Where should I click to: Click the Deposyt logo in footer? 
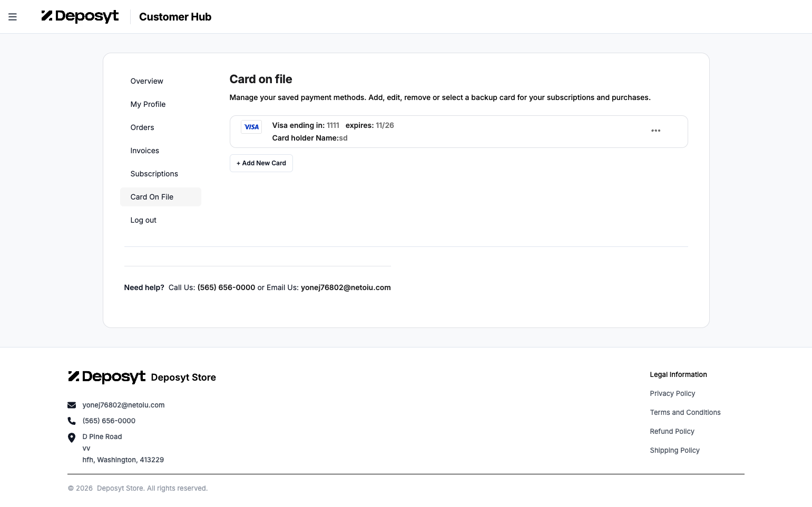click(106, 377)
